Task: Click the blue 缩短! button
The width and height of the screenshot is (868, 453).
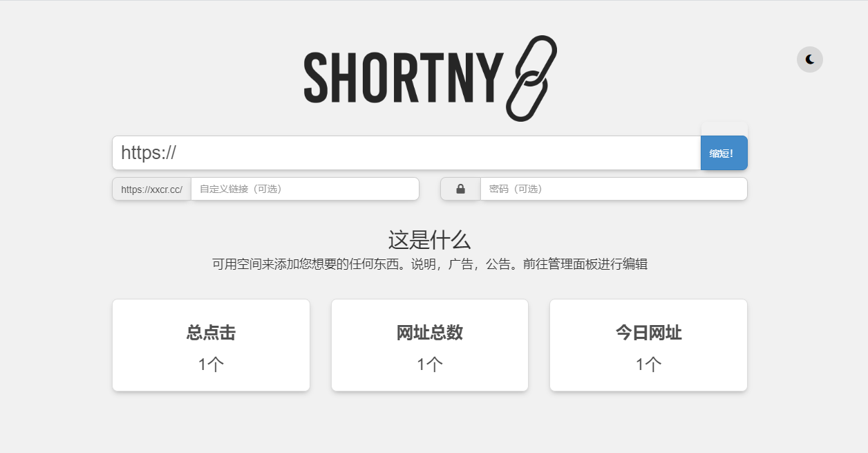Action: (724, 153)
